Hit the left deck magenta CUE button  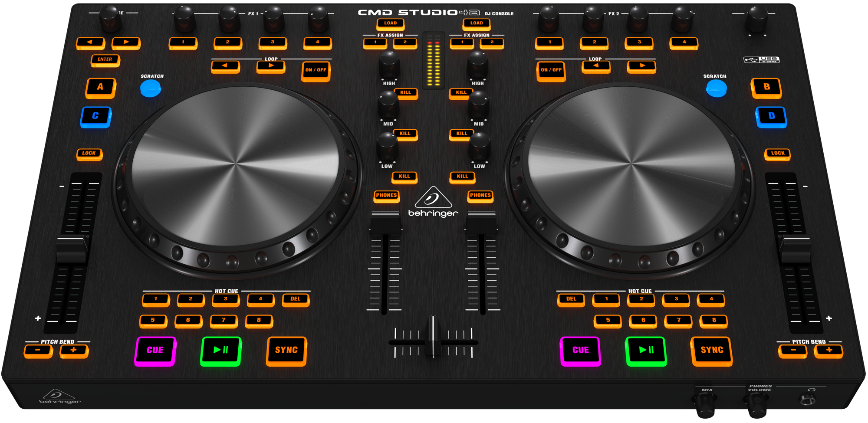(155, 351)
